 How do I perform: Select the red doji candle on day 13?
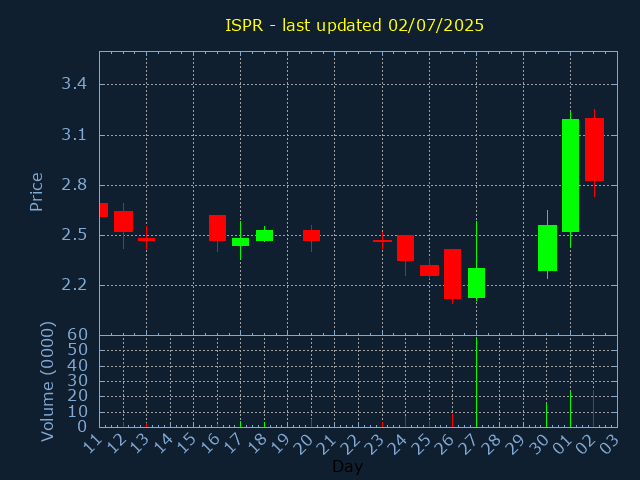click(147, 239)
